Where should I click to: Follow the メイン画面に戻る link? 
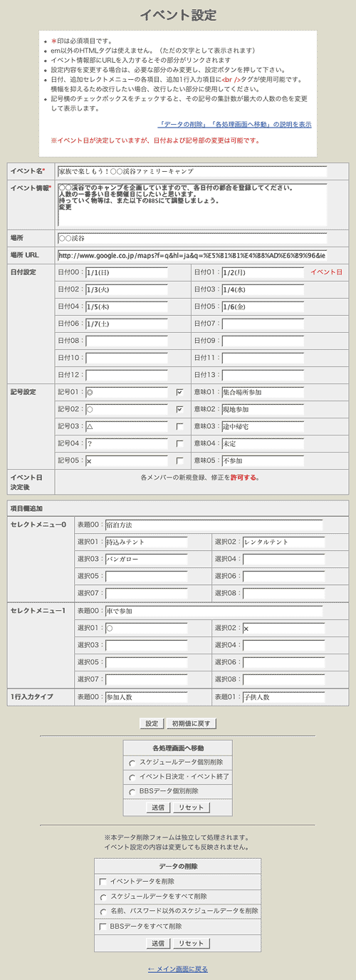coord(178,969)
